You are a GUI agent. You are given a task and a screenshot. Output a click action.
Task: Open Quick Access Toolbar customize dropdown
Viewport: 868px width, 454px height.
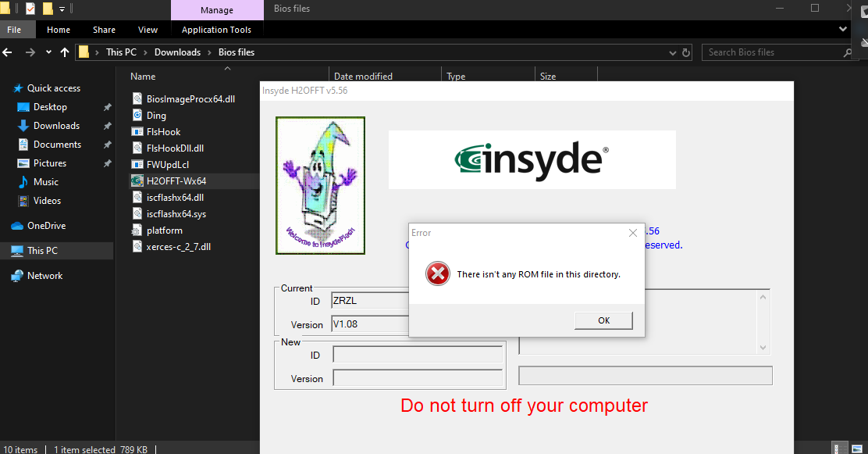(62, 9)
